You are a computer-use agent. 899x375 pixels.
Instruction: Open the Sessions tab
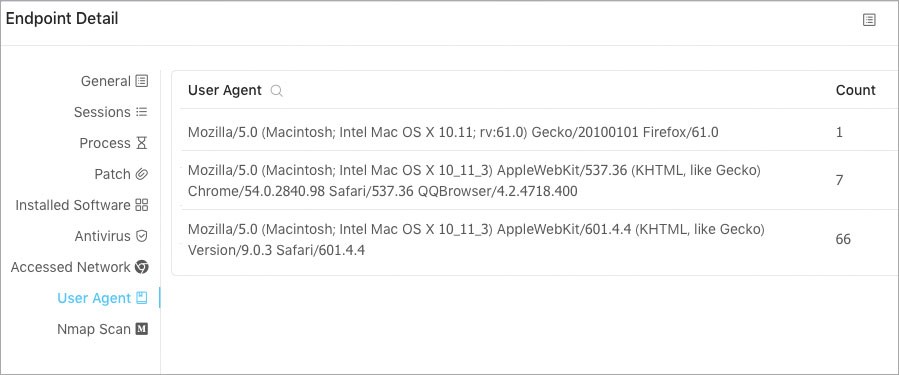tap(111, 112)
